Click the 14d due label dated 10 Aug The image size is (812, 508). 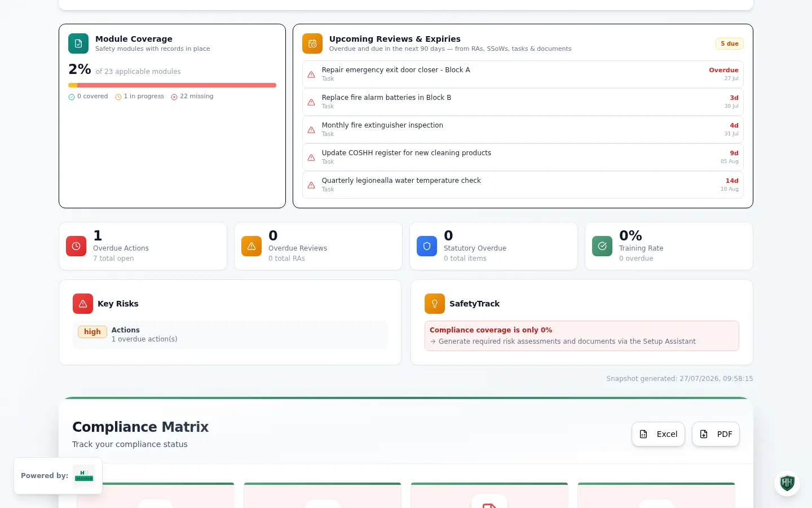coord(732,181)
